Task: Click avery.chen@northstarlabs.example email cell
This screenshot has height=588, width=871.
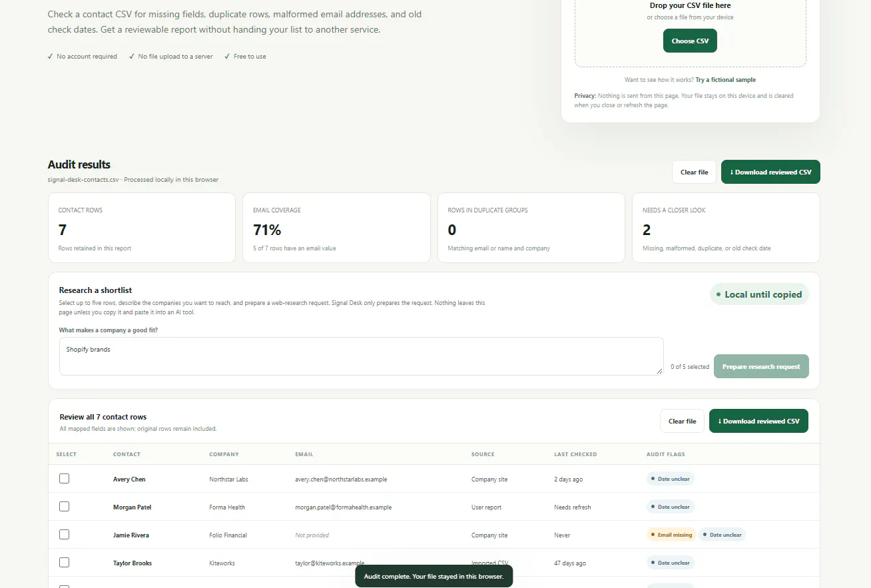Action: [x=341, y=479]
